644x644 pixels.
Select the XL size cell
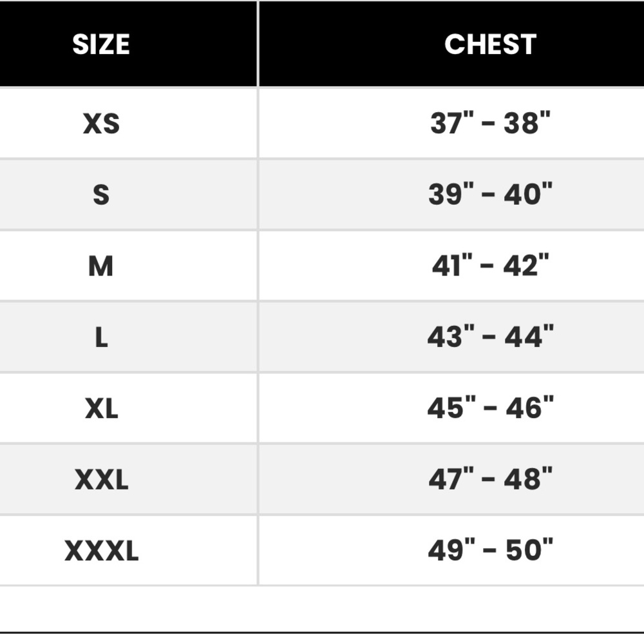click(102, 408)
